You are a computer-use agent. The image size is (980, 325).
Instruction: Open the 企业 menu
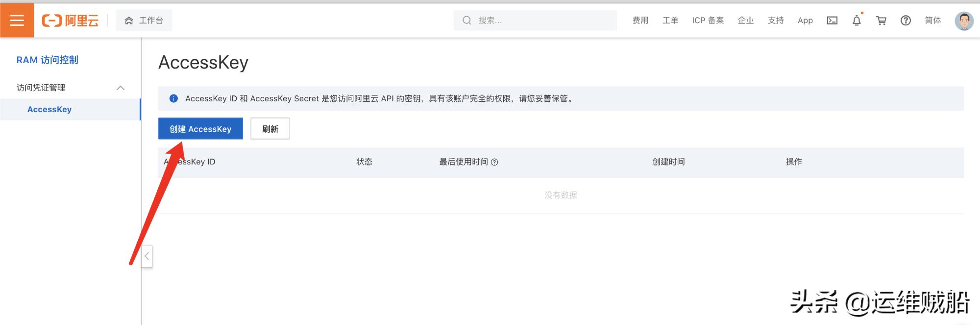click(746, 21)
